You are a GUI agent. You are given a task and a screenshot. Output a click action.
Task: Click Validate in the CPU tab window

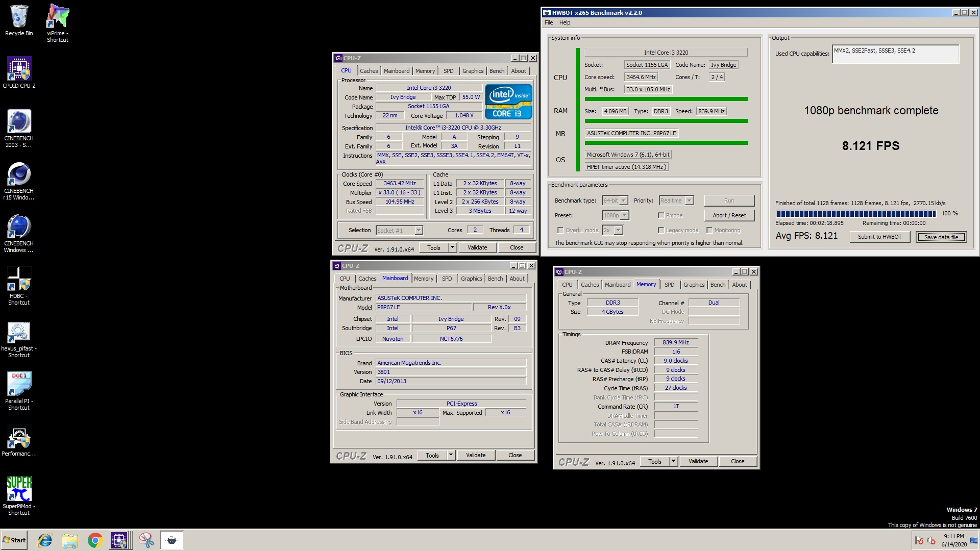[477, 247]
